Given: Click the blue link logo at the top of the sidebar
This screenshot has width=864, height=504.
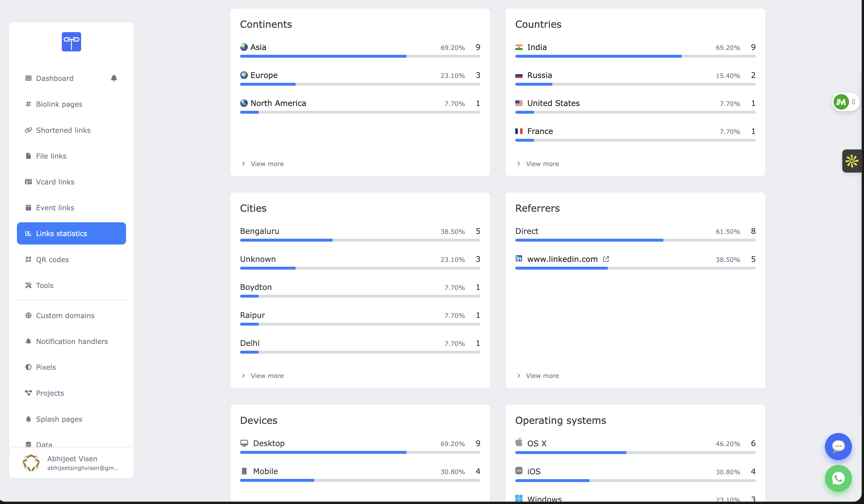Looking at the screenshot, I should tap(71, 42).
